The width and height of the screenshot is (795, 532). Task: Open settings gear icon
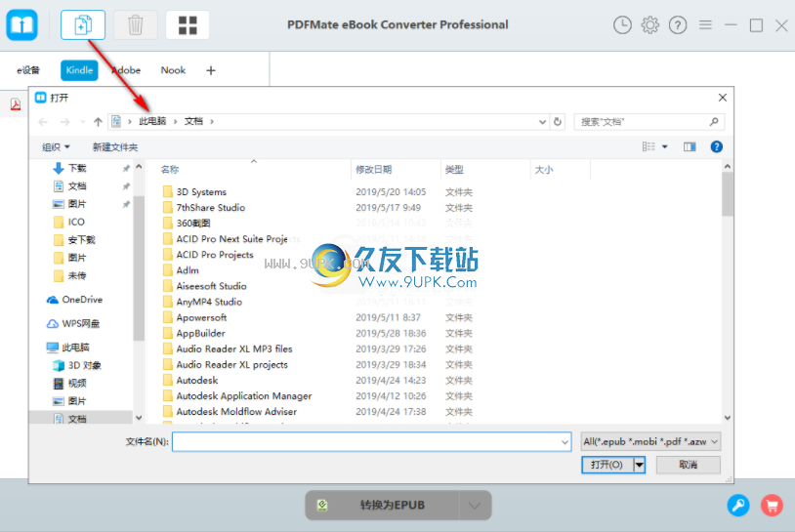tap(650, 24)
